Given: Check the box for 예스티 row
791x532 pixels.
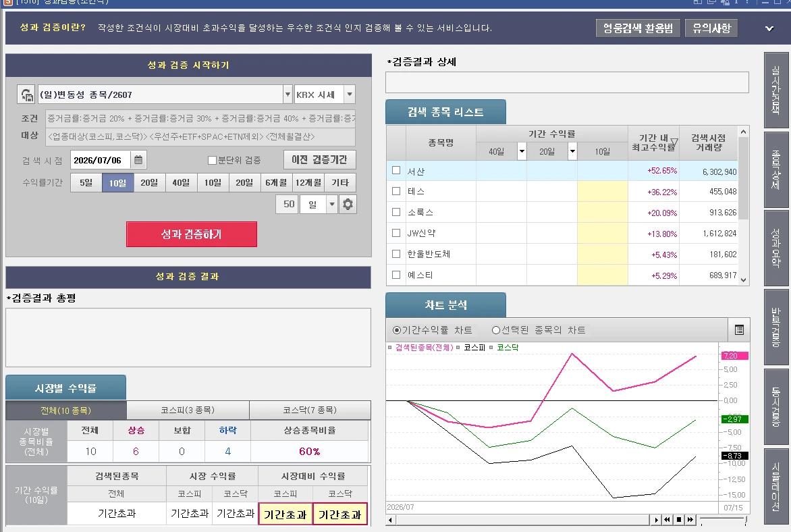Looking at the screenshot, I should point(396,275).
